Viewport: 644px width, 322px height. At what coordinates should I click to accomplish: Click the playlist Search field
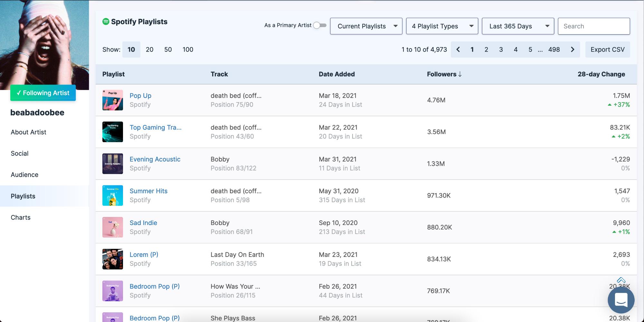point(594,26)
